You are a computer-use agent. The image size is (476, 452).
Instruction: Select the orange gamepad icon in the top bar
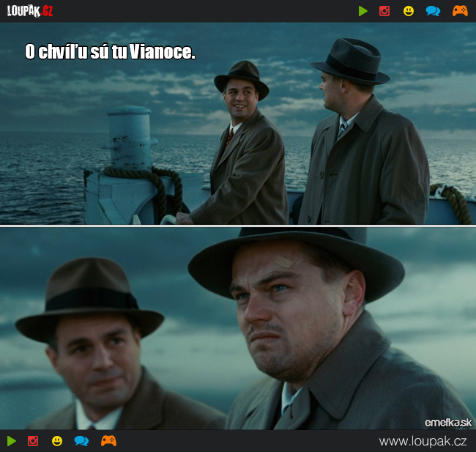(460, 11)
